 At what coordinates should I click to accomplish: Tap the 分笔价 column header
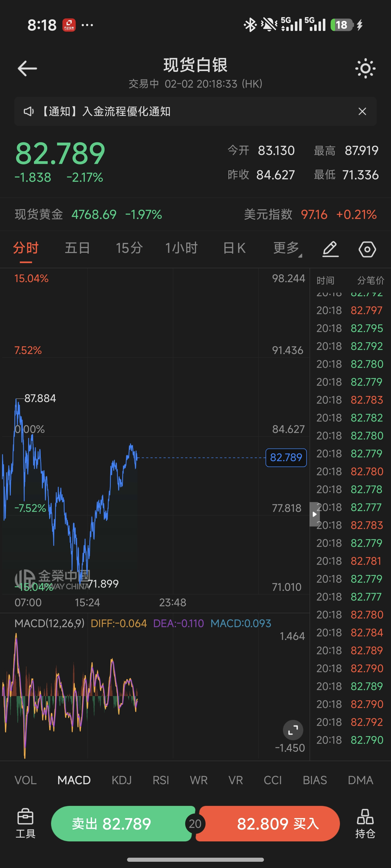[x=370, y=280]
